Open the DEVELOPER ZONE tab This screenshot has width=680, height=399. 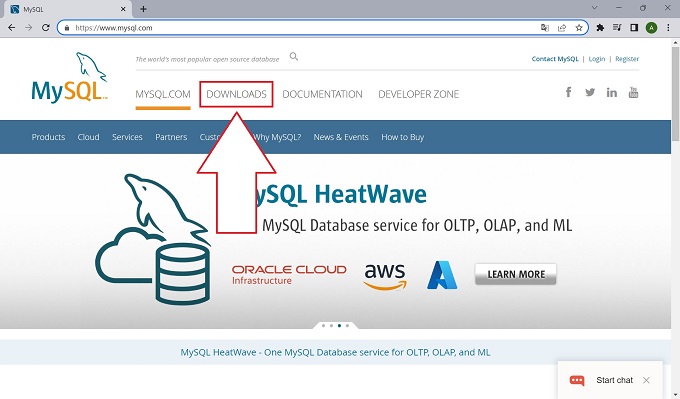pos(418,94)
